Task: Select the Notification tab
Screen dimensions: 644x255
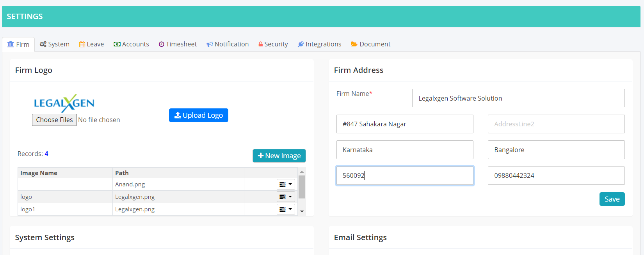Action: point(228,44)
